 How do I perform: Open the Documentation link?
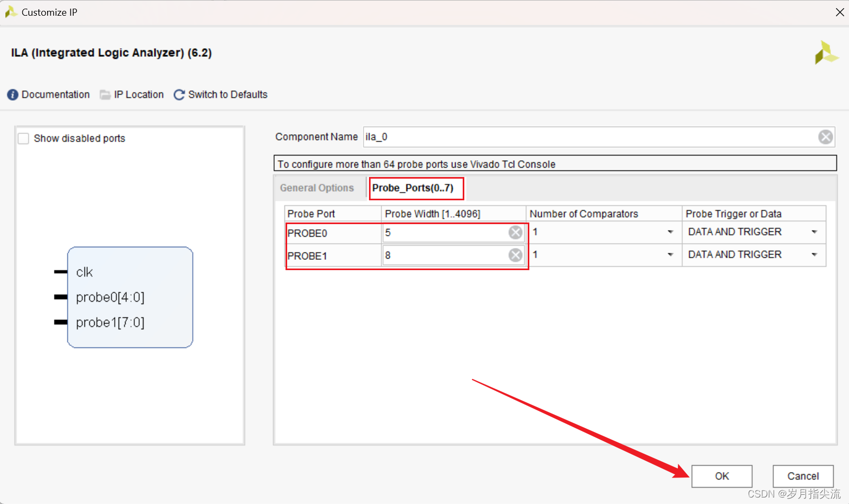tap(56, 95)
